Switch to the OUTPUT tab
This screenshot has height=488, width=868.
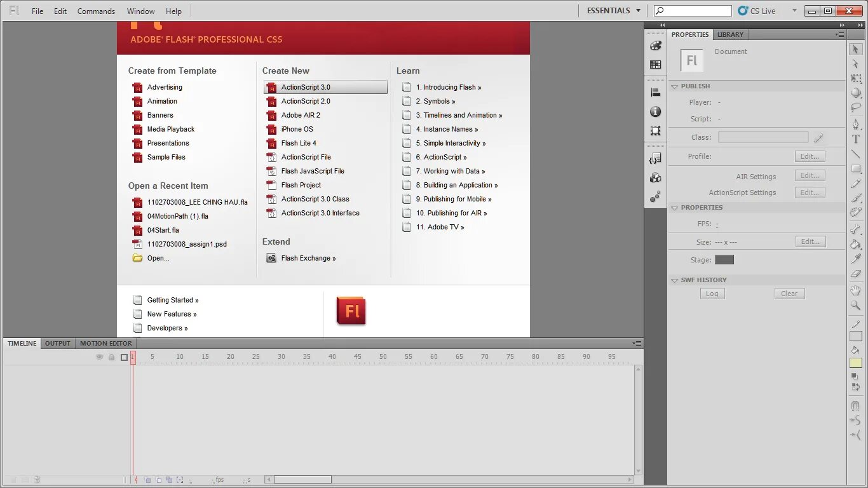[57, 343]
